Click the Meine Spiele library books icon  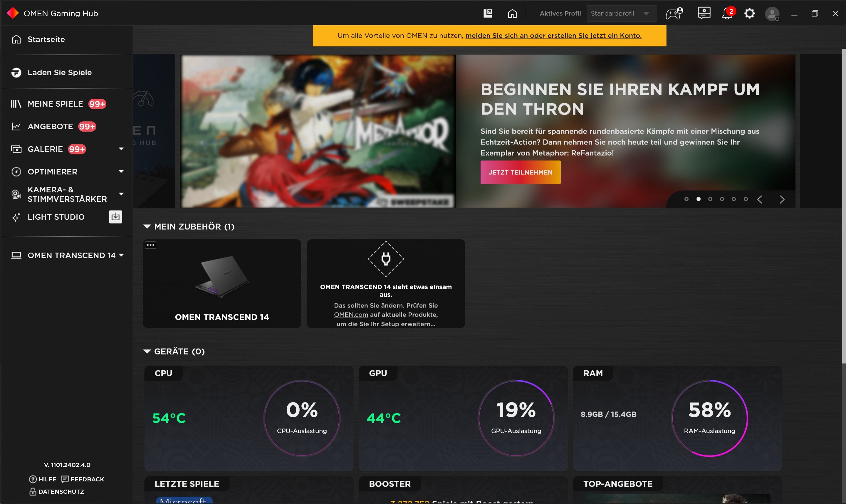coord(16,104)
